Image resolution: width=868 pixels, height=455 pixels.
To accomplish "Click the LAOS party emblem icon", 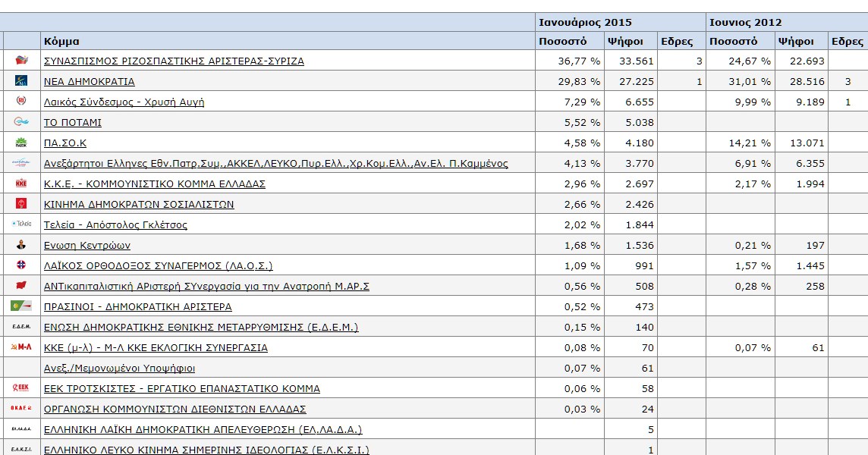I will click(x=21, y=265).
